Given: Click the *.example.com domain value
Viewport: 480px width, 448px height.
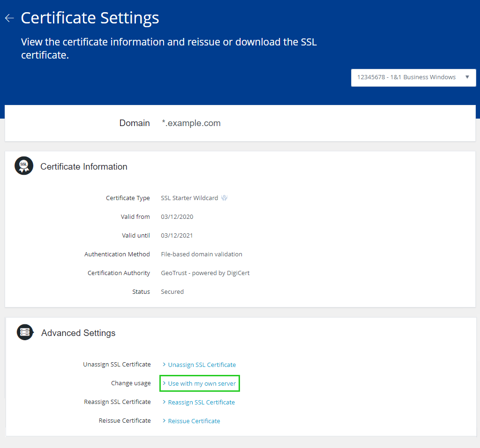Looking at the screenshot, I should (191, 123).
